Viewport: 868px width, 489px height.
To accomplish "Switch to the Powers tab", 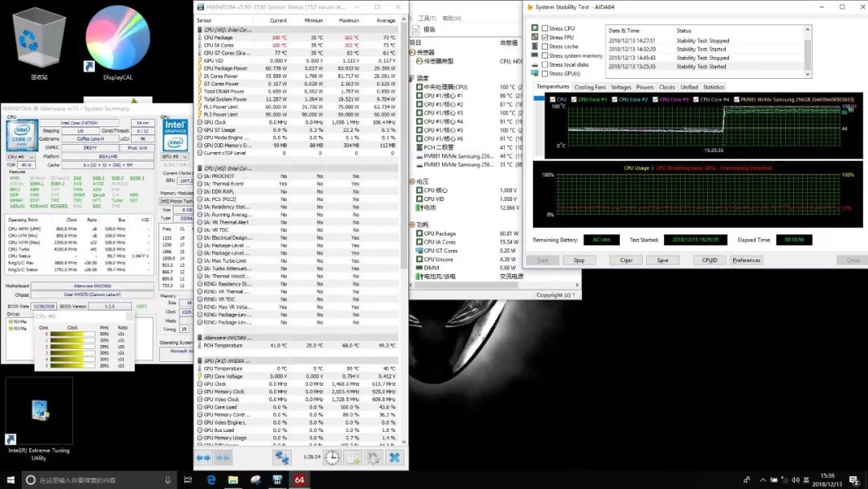I will (x=645, y=87).
